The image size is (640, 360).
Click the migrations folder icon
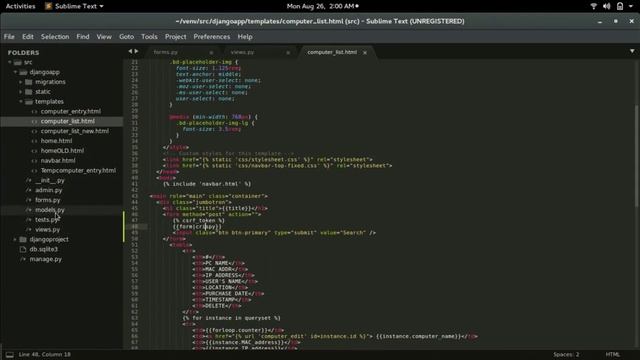(29, 82)
